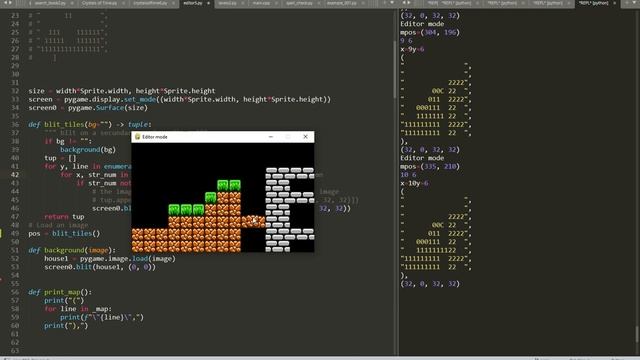Image resolution: width=640 pixels, height=360 pixels.
Task: Click the 'for line in _map:' line
Action: click(78, 309)
